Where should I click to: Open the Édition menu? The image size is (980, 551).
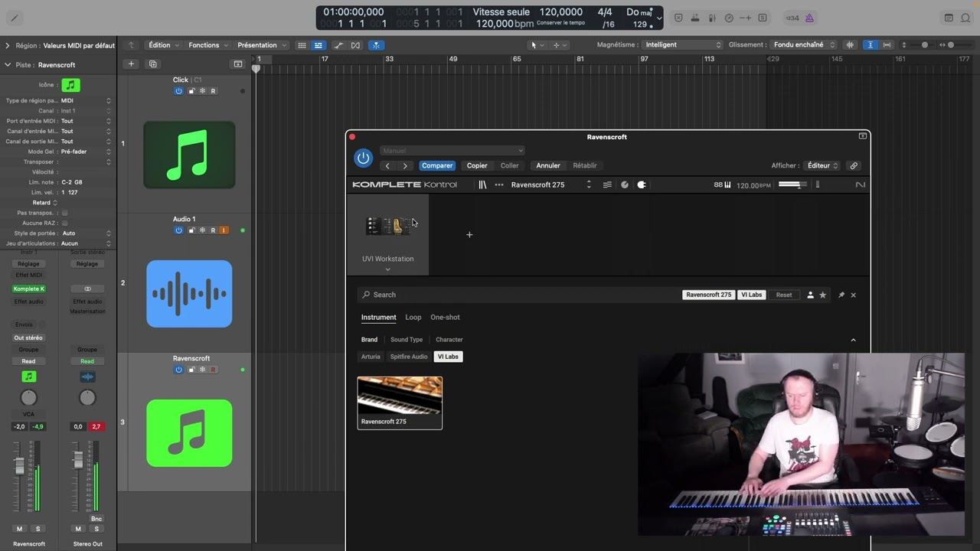coord(164,45)
